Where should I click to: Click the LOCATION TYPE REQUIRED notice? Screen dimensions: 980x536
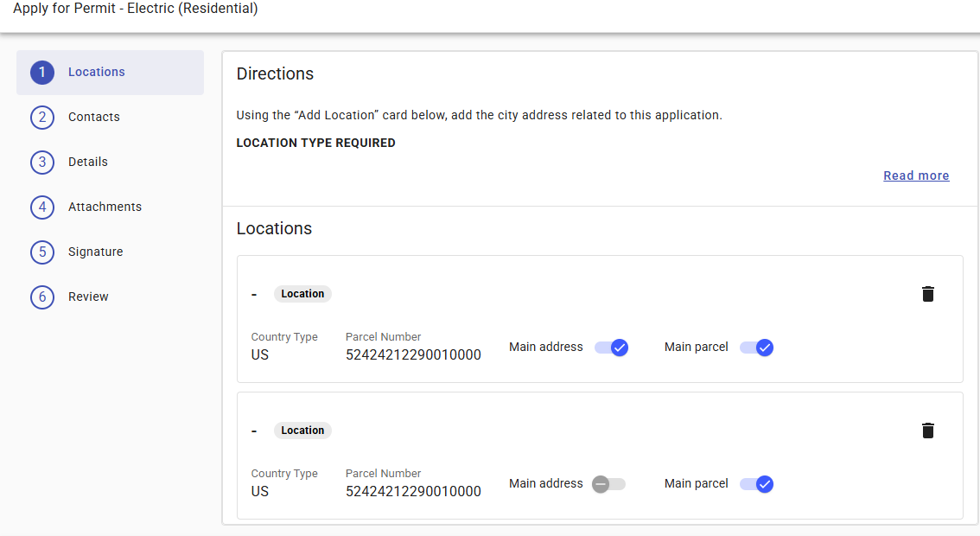[315, 143]
